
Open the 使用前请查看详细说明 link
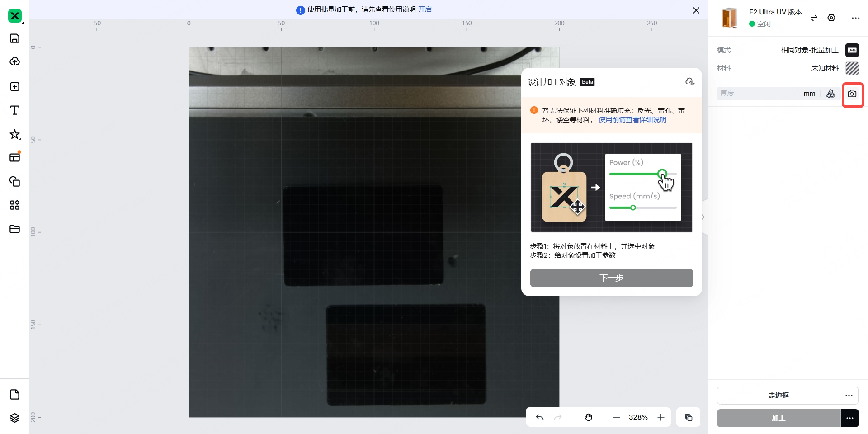(x=632, y=120)
